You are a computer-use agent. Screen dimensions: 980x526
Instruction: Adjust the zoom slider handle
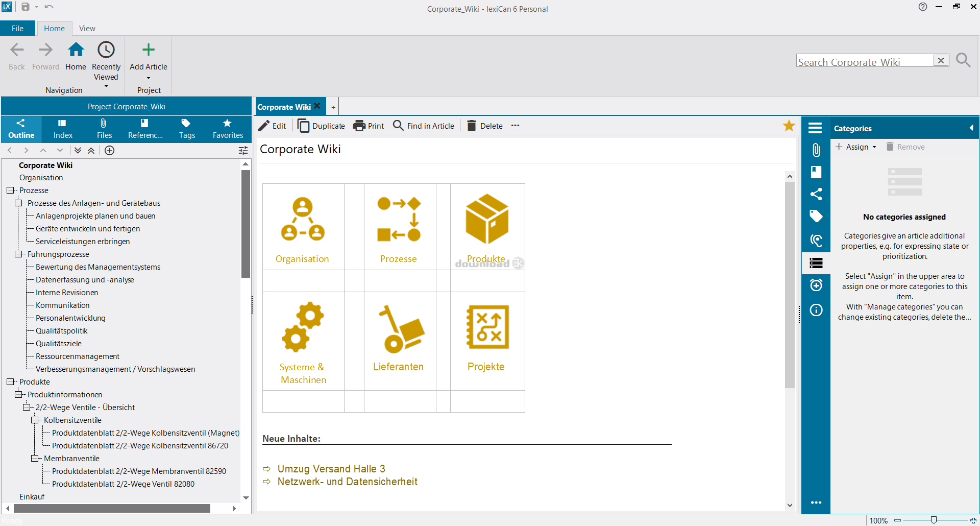pyautogui.click(x=933, y=520)
